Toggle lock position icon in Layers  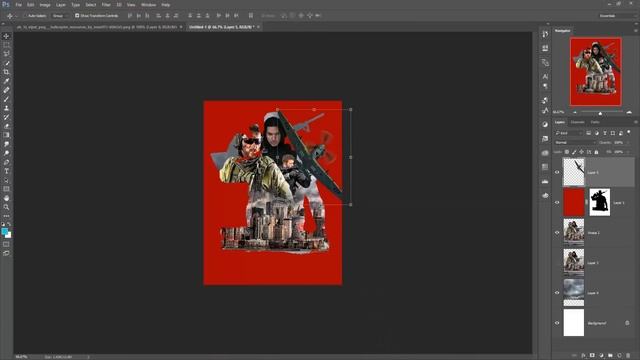click(581, 152)
